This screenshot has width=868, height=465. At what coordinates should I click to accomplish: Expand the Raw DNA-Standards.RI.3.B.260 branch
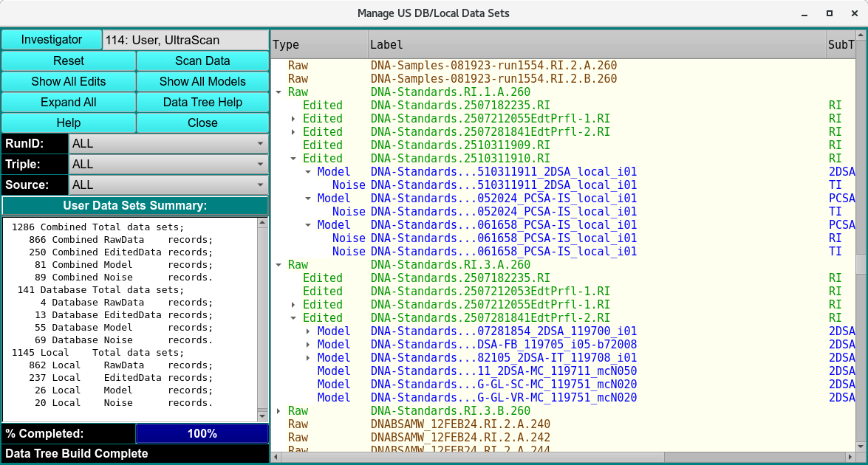click(x=278, y=410)
